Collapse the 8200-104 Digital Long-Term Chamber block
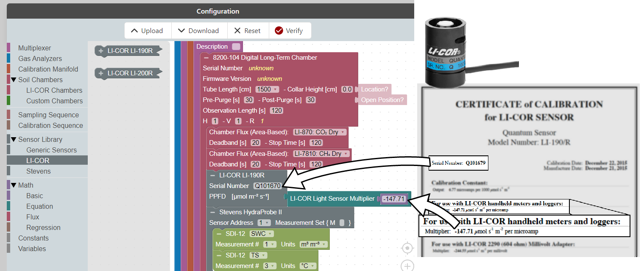Viewport: 644px width, 271px height. point(206,58)
